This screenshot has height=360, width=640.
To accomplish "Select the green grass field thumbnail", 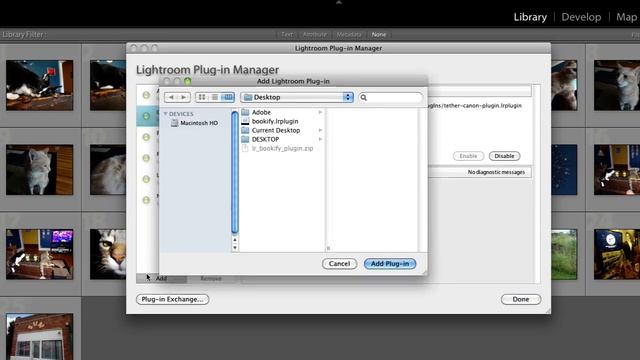I will (x=564, y=254).
